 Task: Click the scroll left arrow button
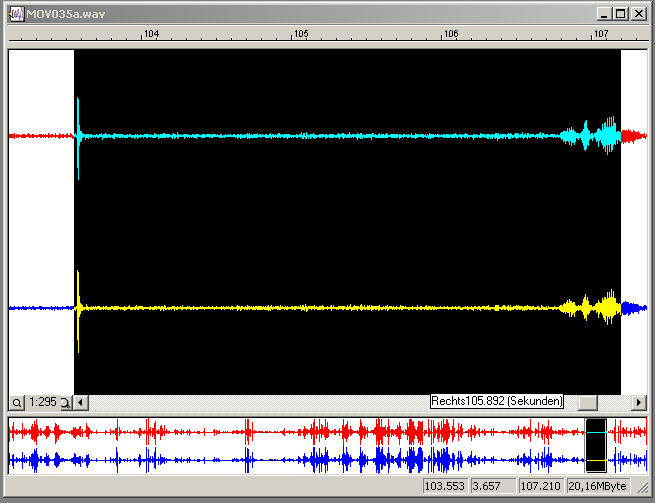81,403
